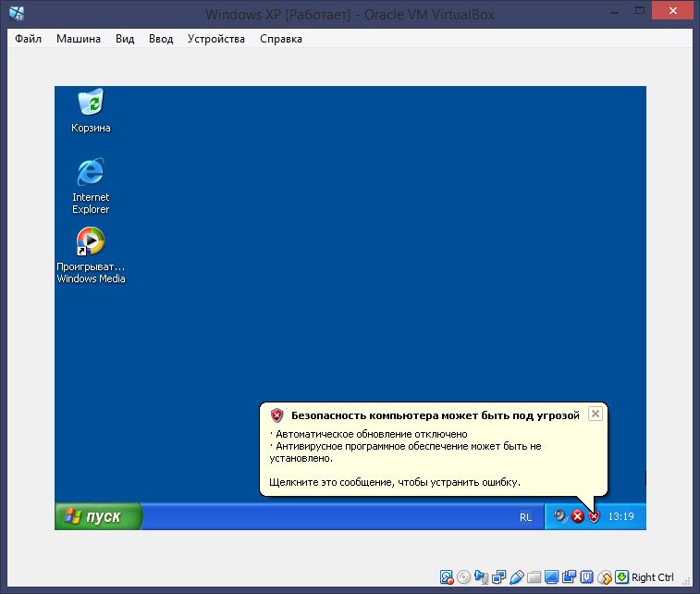Image resolution: width=700 pixels, height=594 pixels.
Task: Click the VirtualBox title bar app icon
Action: (17, 13)
